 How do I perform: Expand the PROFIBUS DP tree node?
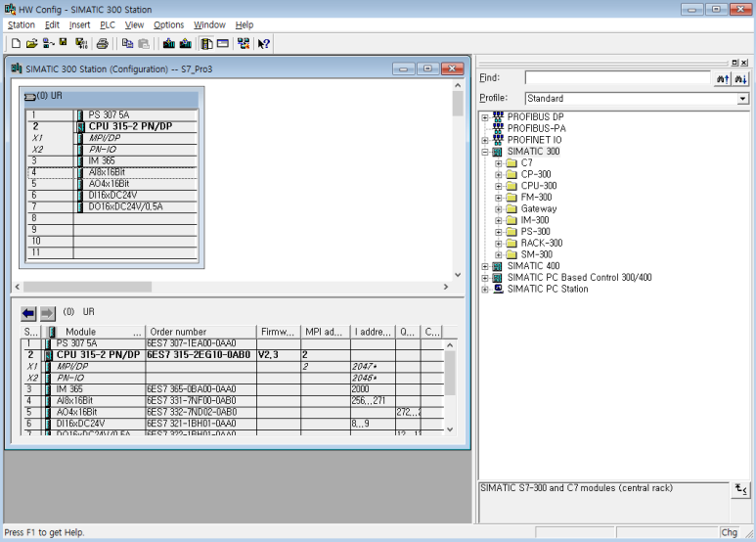point(485,117)
